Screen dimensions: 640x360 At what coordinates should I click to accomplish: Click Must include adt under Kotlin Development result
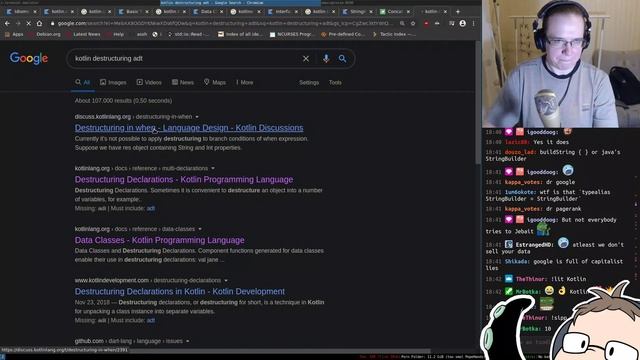(x=151, y=320)
